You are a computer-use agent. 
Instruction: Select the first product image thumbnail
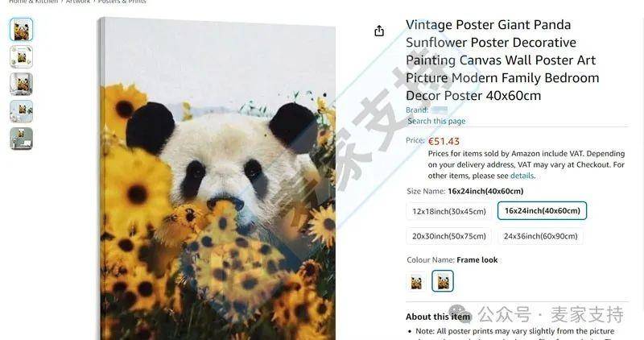22,30
